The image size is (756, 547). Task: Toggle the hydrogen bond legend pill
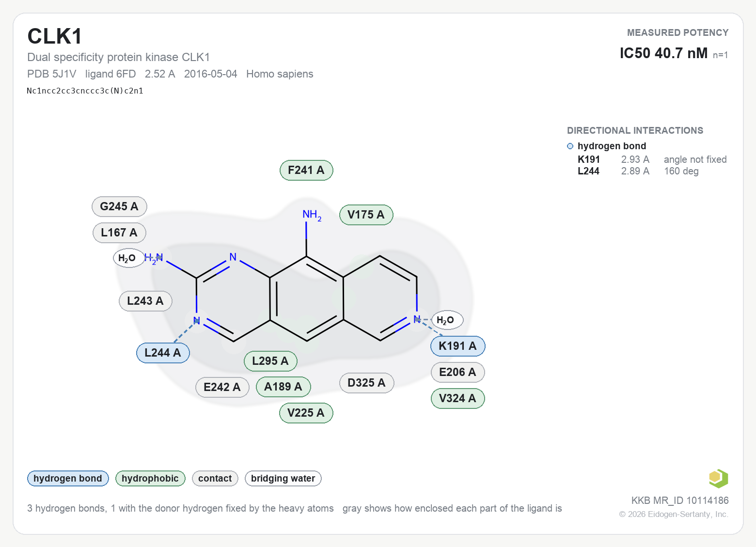point(68,478)
